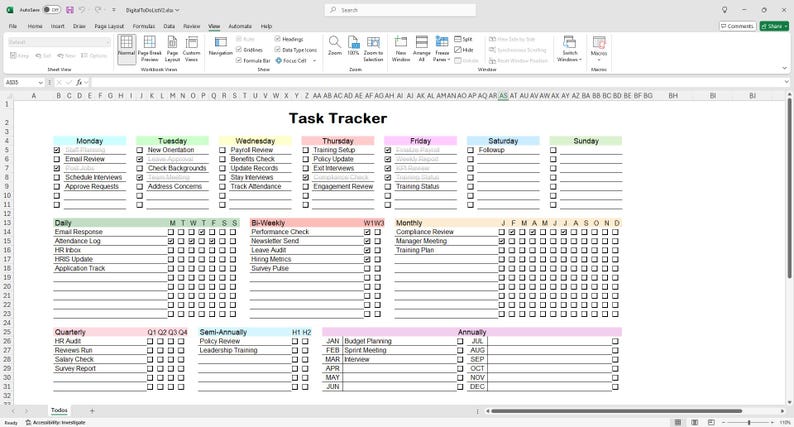794x427 pixels.
Task: Click the zoom slider in status bar
Action: [749, 422]
